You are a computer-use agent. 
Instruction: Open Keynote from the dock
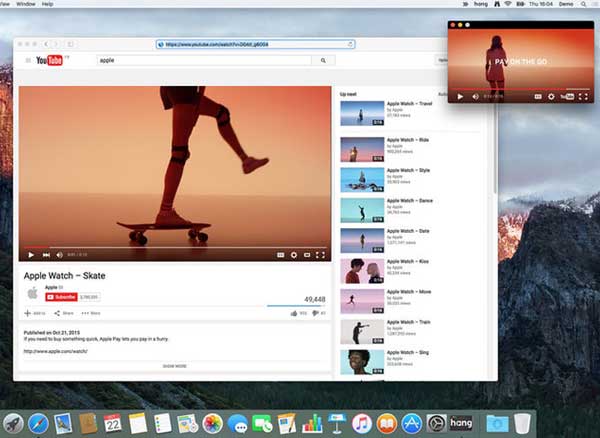tap(337, 423)
